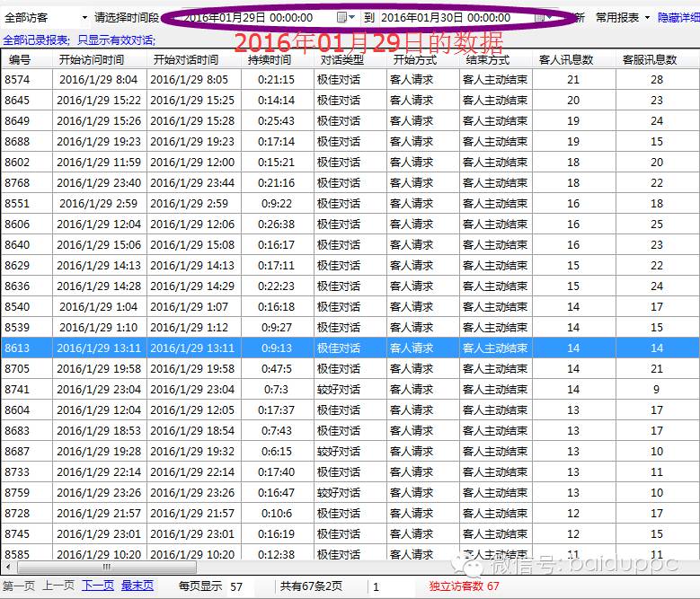
Task: Sort by 持续时间 column header
Action: 270,60
